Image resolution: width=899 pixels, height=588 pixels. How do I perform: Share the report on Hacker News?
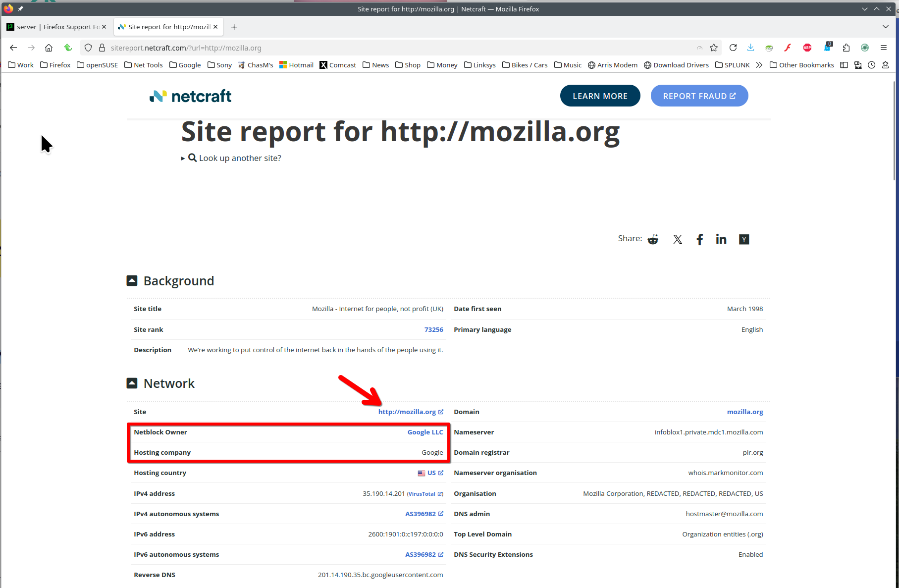[744, 239]
